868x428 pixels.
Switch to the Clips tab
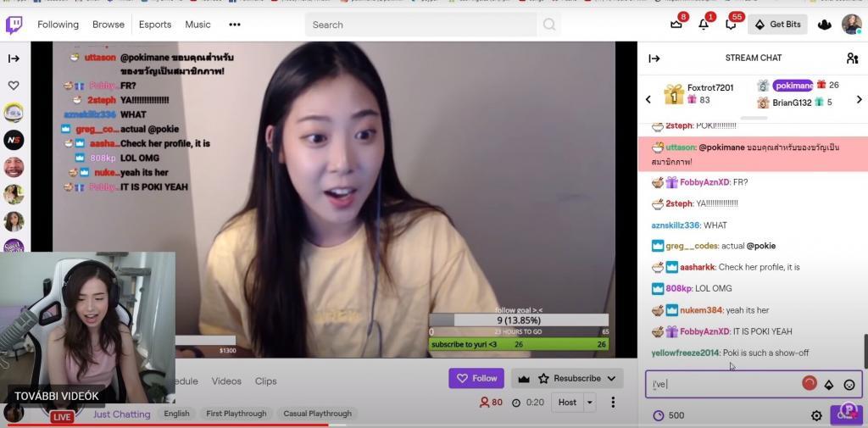[266, 381]
